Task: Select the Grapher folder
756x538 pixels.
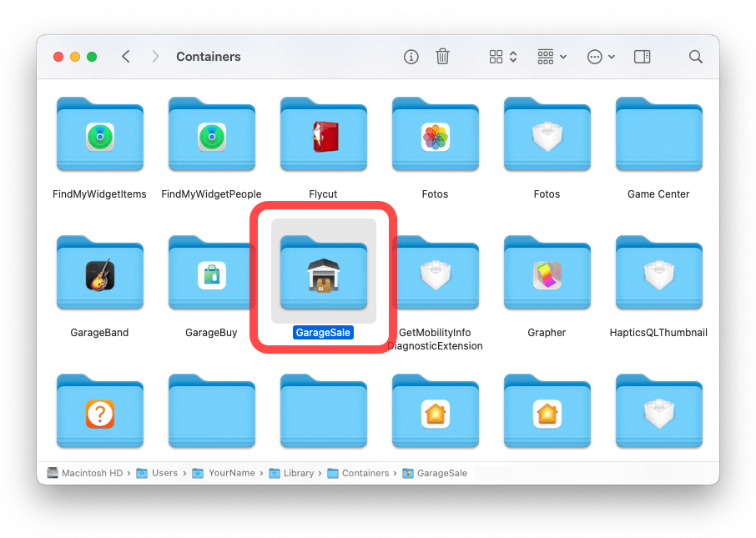Action: tap(547, 273)
